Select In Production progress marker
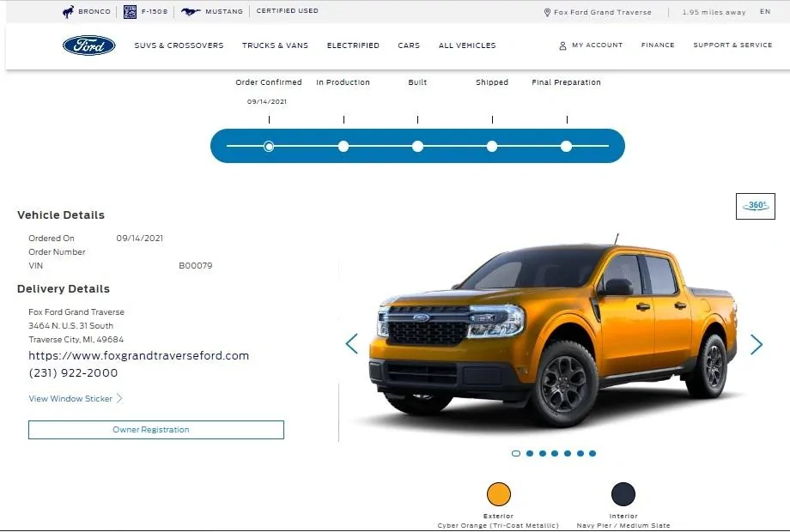 click(343, 147)
